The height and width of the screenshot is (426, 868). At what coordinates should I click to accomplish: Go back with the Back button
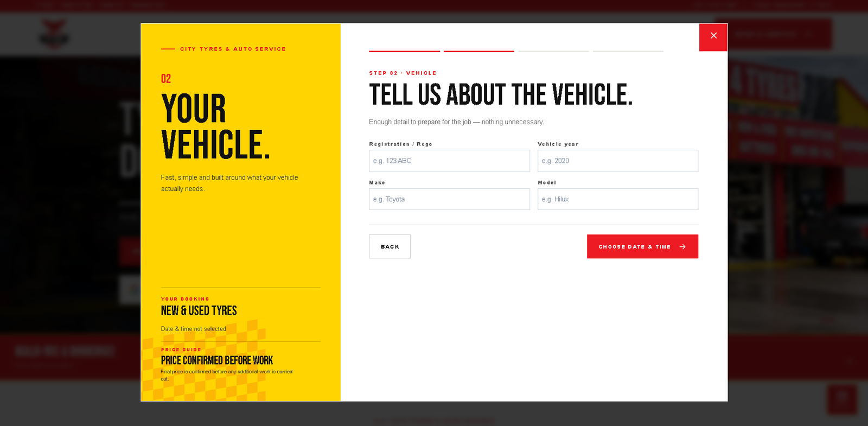[x=390, y=246]
